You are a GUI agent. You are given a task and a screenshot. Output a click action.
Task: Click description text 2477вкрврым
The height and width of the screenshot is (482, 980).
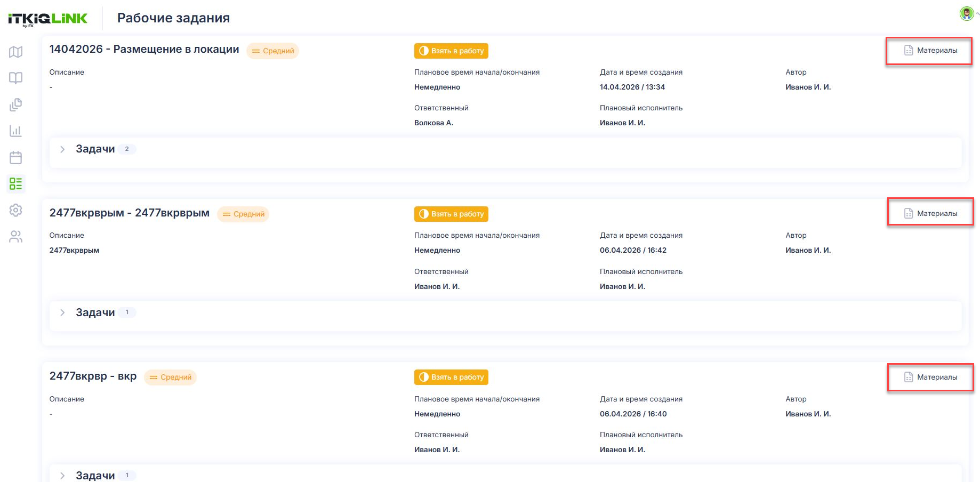point(74,250)
